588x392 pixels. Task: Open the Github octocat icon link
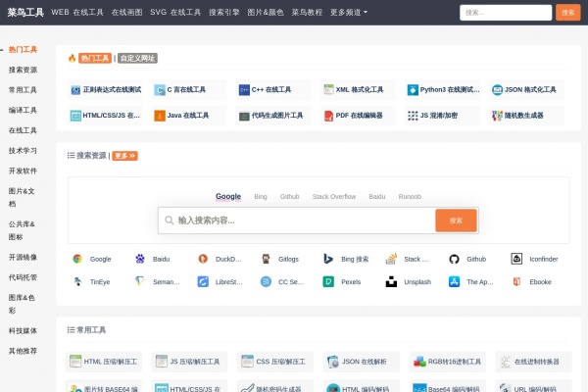(454, 259)
